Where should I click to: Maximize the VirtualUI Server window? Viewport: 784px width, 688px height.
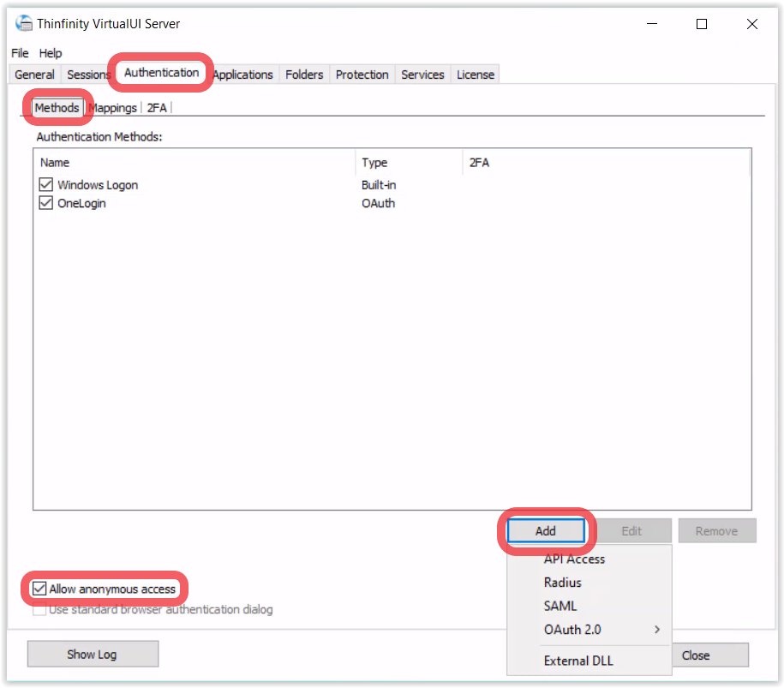click(x=702, y=23)
